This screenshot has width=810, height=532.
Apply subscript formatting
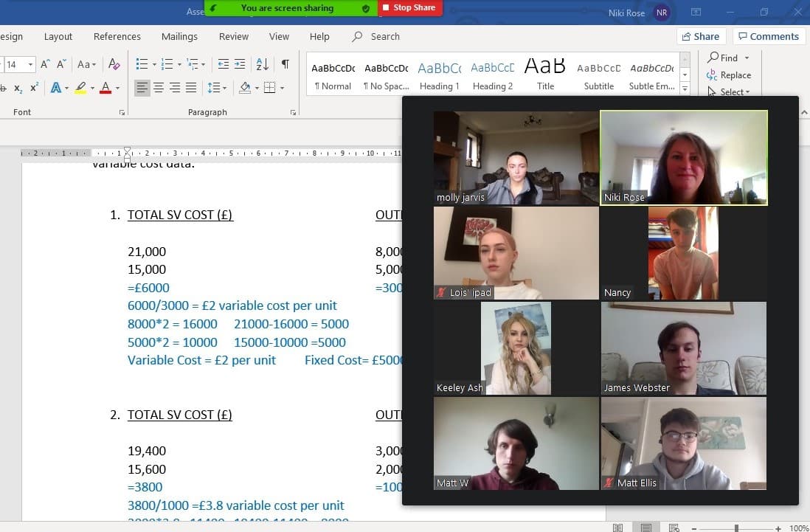pyautogui.click(x=18, y=88)
